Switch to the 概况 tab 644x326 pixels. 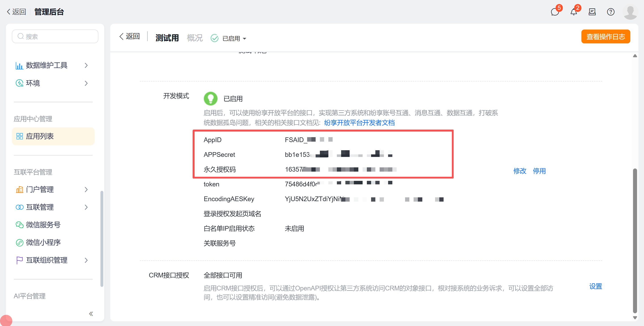(x=195, y=38)
